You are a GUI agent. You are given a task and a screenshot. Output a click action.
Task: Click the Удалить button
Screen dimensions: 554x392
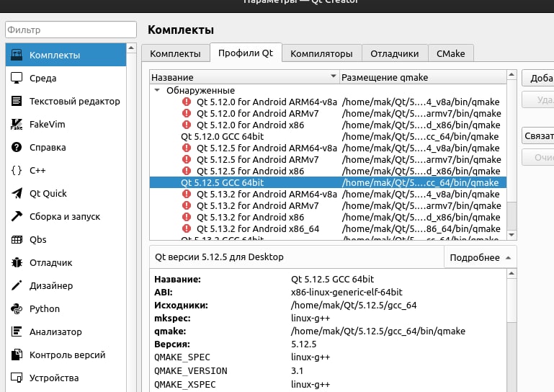(537, 100)
